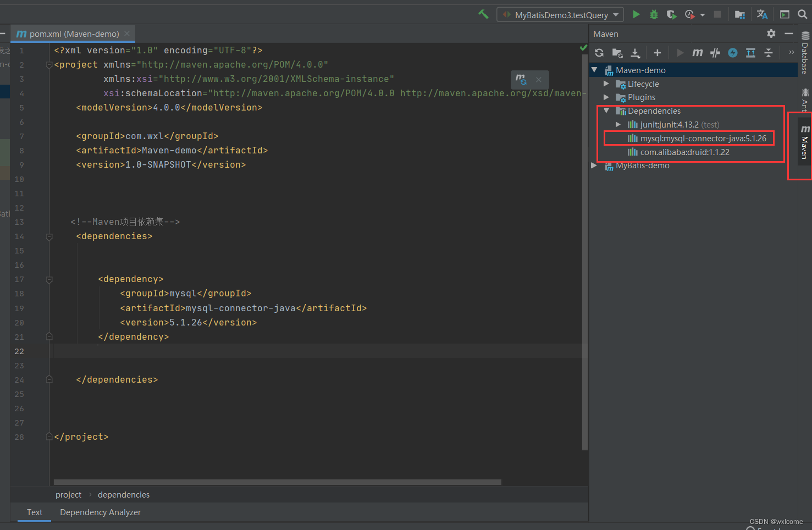Expand the junit:junit:4.13.2 dependency
The image size is (812, 530).
(618, 125)
